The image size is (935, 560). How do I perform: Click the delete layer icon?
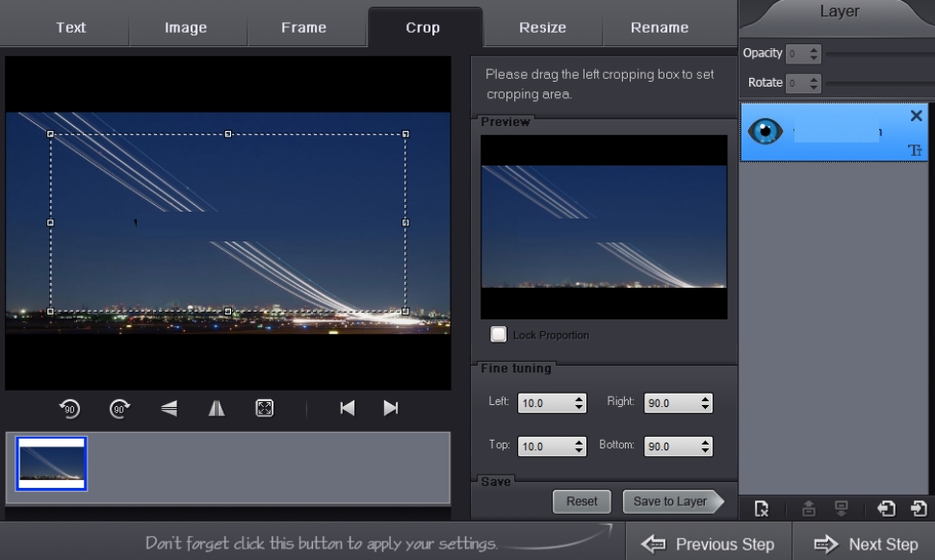point(762,509)
